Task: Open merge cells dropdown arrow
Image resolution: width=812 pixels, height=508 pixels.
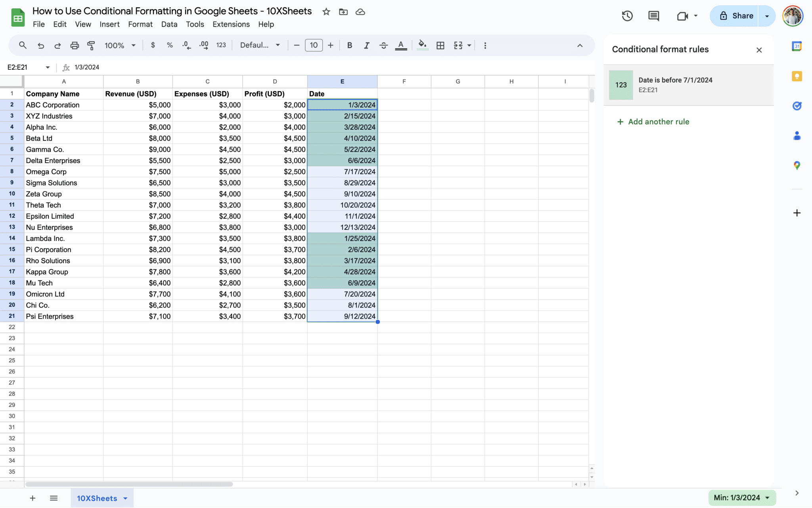Action: coord(469,45)
